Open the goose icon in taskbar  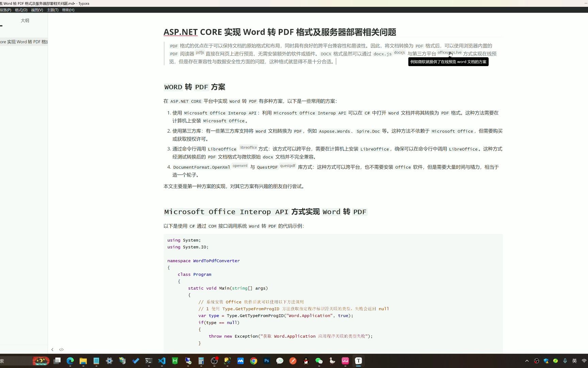tap(332, 361)
